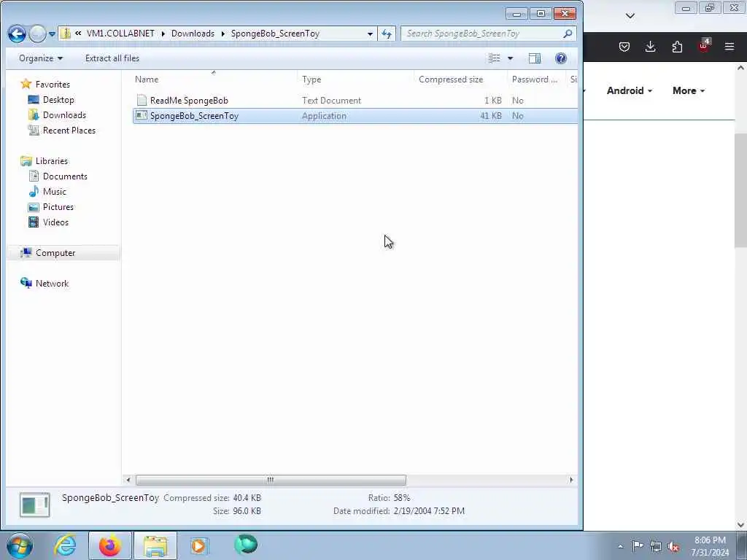This screenshot has width=747, height=560.
Task: Open recent pages dropdown arrow
Action: point(52,34)
